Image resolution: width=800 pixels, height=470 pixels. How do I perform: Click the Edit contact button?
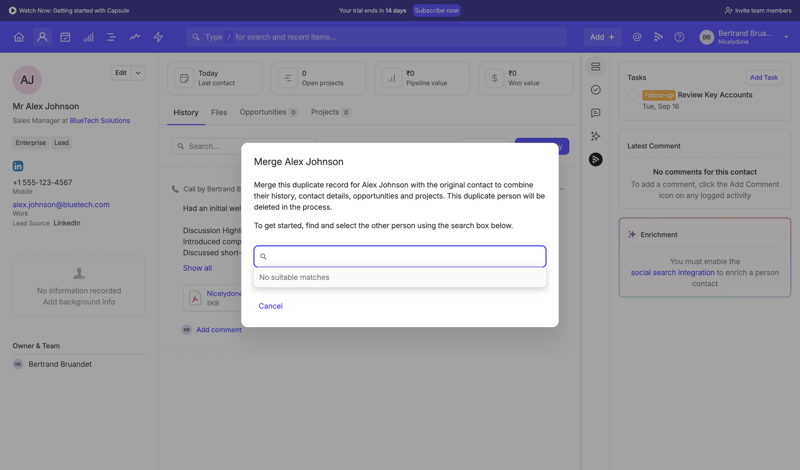[121, 73]
